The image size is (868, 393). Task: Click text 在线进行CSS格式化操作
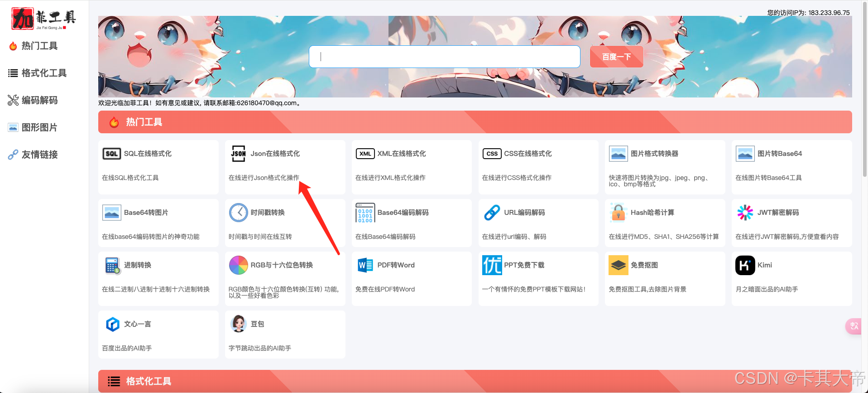pos(517,178)
